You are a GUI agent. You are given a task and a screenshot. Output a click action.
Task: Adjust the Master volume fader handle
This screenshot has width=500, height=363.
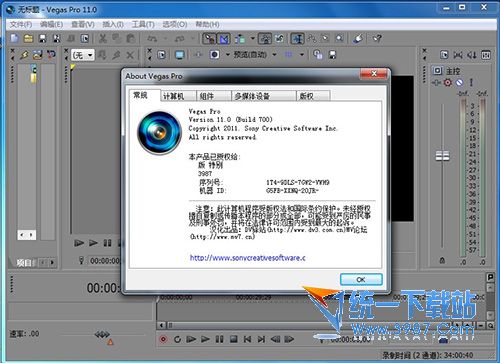click(x=442, y=156)
